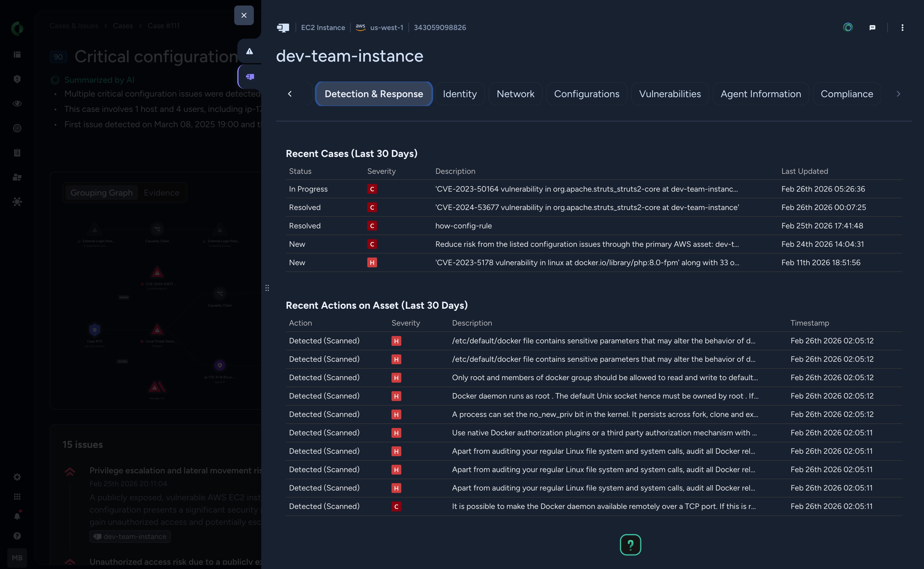Screen dimensions: 924x569
Task: Open the Compliance tab
Action: (846, 94)
